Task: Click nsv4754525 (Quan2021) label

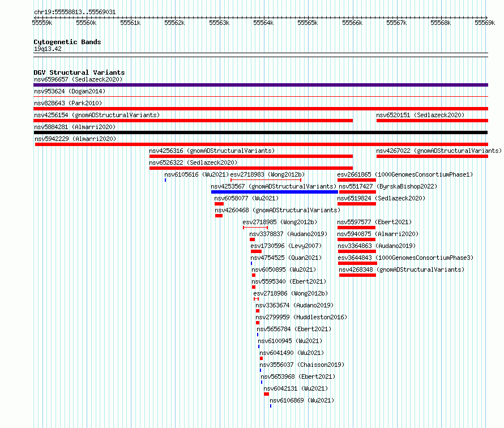Action: tap(286, 258)
